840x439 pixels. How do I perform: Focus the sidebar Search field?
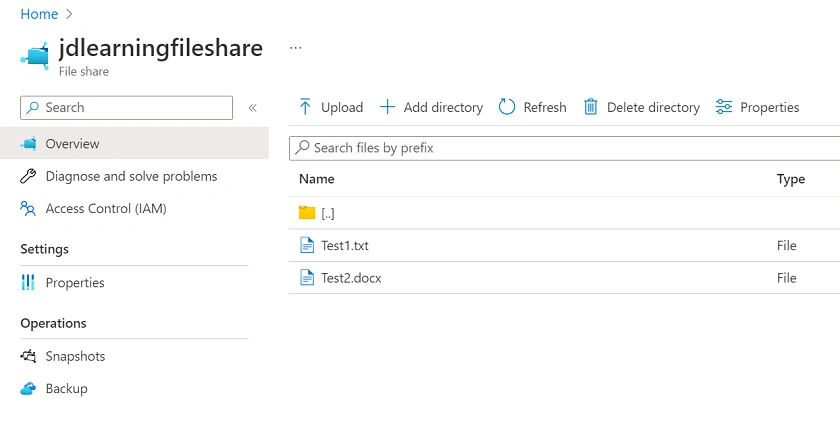(x=126, y=108)
